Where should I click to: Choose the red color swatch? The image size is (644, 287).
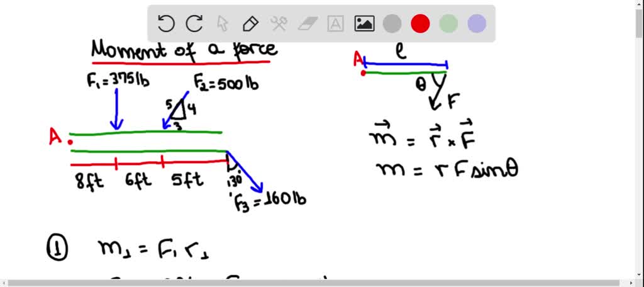[x=420, y=24]
